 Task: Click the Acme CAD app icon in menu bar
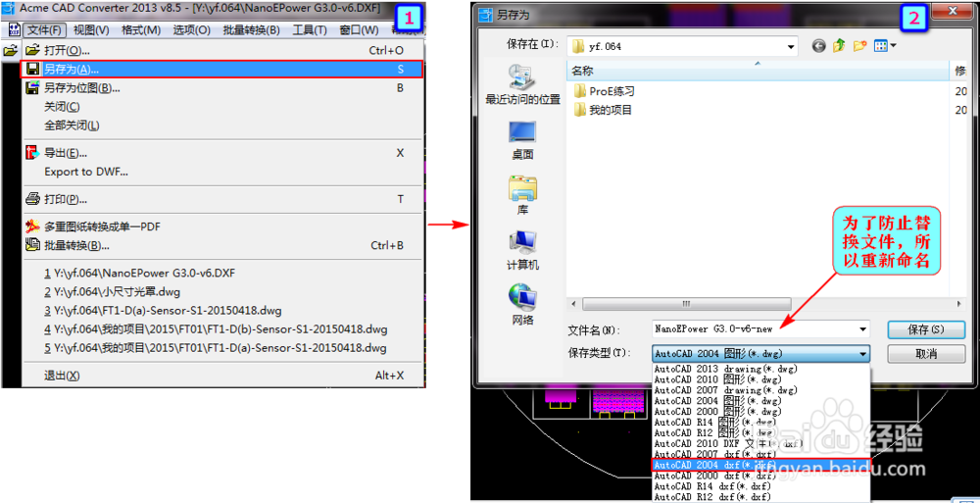tap(15, 30)
